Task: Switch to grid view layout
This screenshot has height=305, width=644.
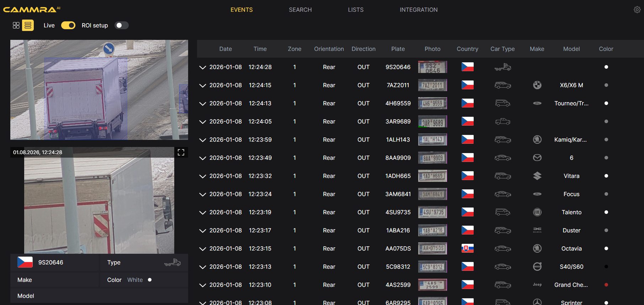Action: (x=16, y=25)
